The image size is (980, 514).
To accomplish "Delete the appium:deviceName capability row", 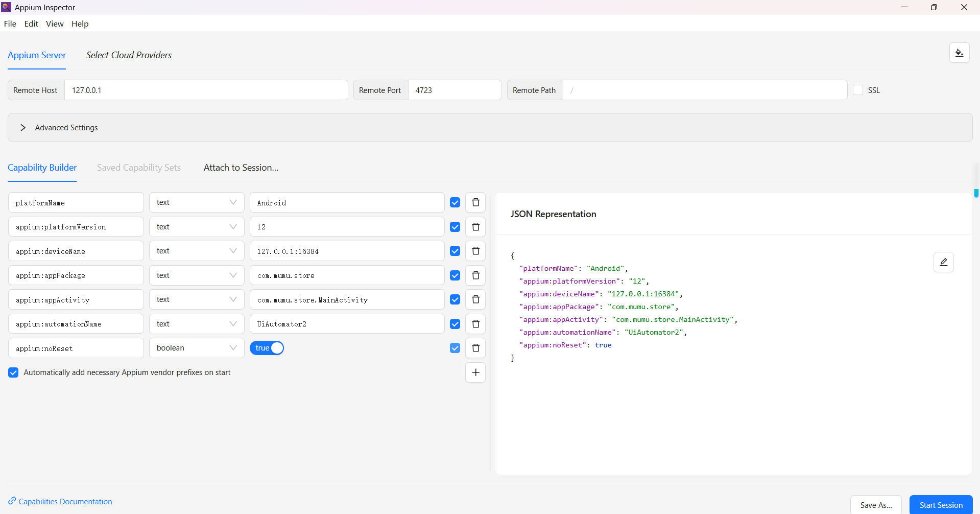I will pos(475,251).
